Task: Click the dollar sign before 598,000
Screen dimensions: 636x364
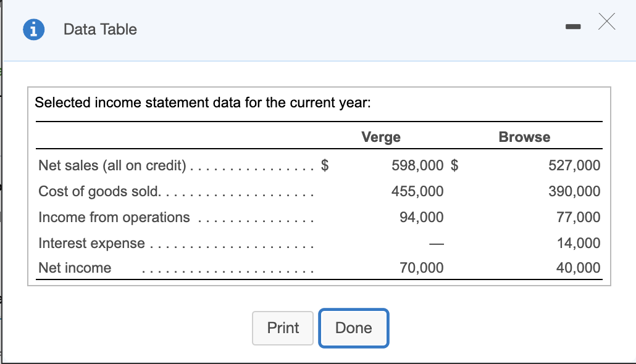Action: [324, 165]
